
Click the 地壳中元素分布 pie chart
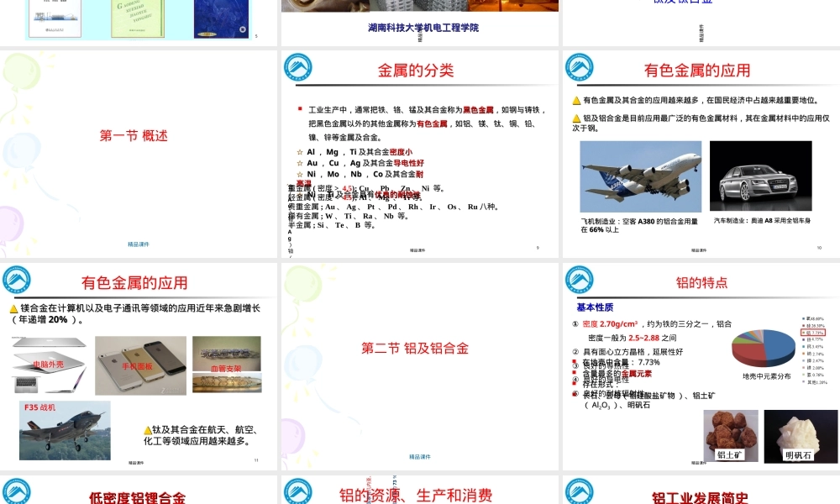click(764, 348)
